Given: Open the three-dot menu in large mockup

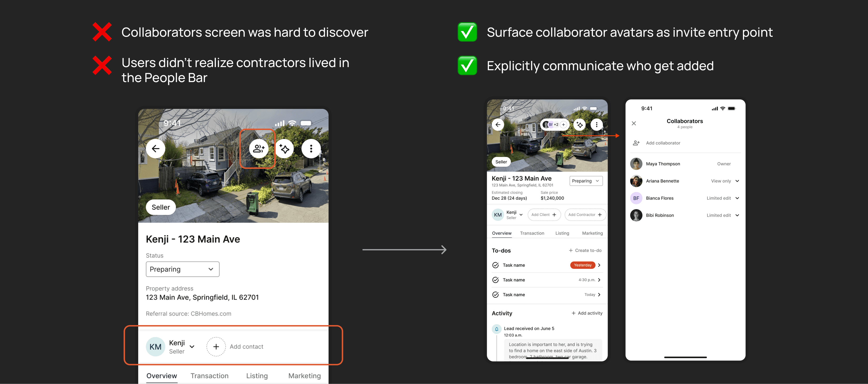Looking at the screenshot, I should [x=311, y=148].
